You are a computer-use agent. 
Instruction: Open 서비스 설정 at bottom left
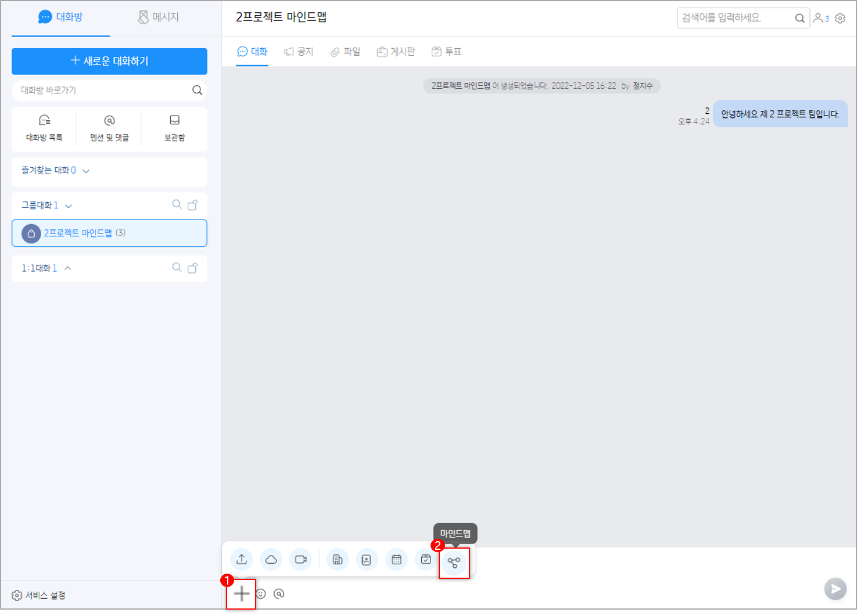[39, 596]
